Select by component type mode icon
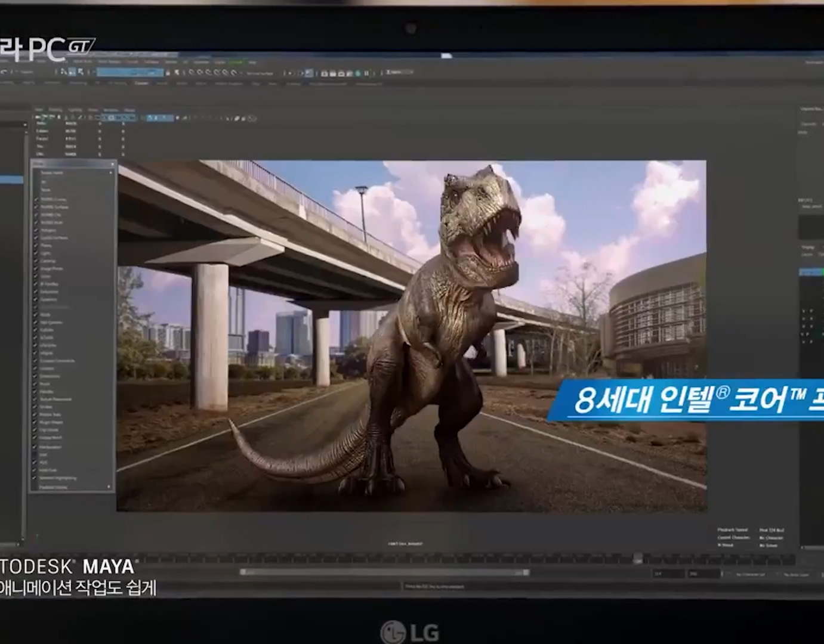 [81, 72]
